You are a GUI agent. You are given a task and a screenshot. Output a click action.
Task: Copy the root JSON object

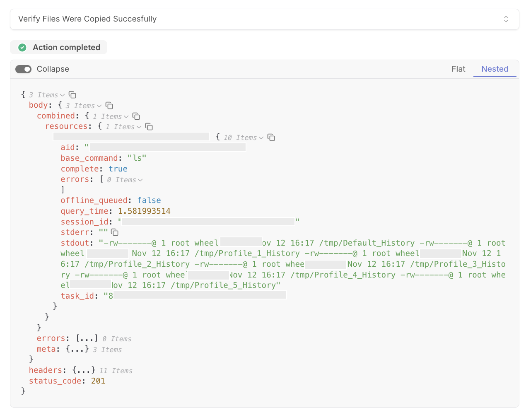coord(72,95)
